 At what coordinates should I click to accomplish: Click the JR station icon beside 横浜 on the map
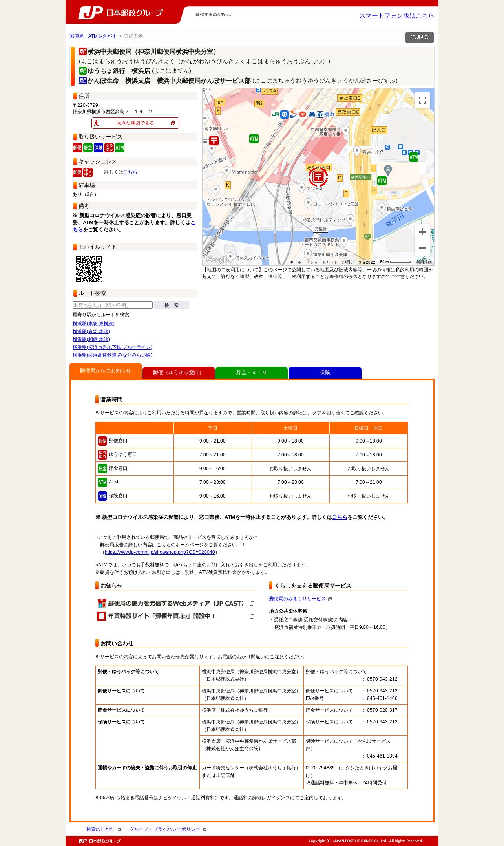click(275, 114)
